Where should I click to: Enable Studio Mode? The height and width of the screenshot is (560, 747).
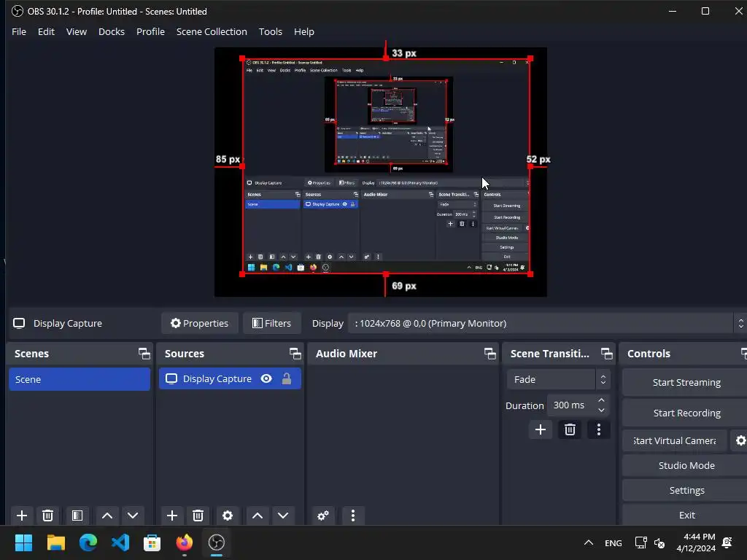pos(686,465)
